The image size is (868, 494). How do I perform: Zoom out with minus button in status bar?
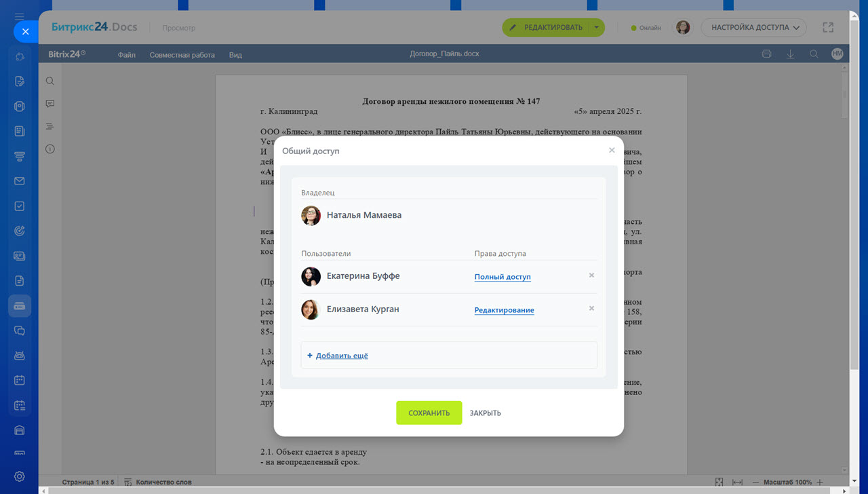point(756,482)
